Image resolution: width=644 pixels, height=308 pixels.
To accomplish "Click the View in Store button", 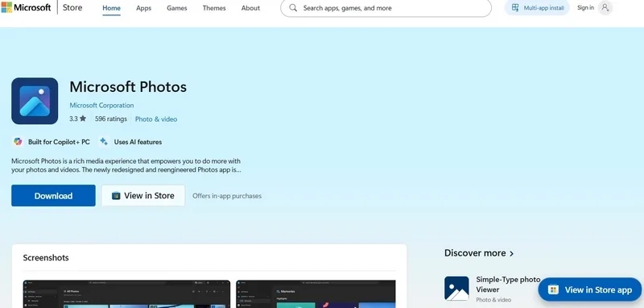I will coord(143,195).
